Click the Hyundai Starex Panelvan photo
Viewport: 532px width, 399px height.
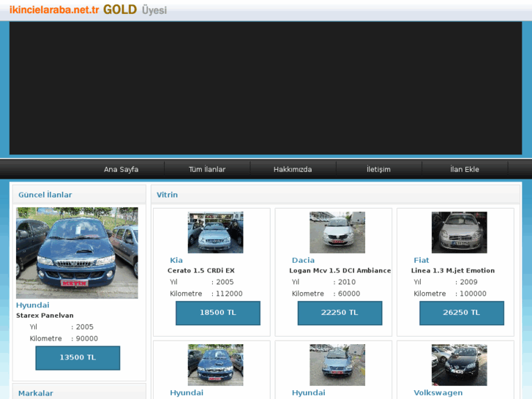[77, 253]
